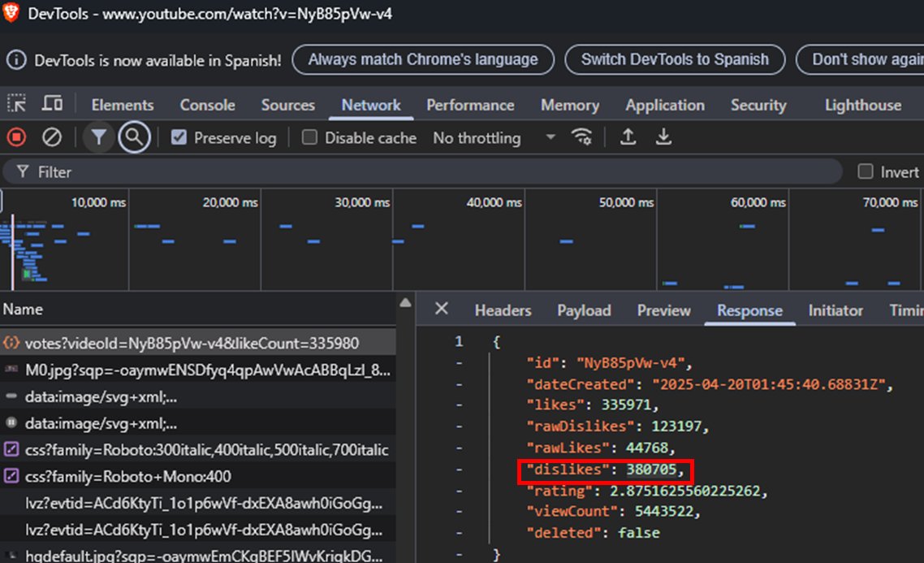Switch to the Console tab
This screenshot has width=924, height=563.
point(207,105)
